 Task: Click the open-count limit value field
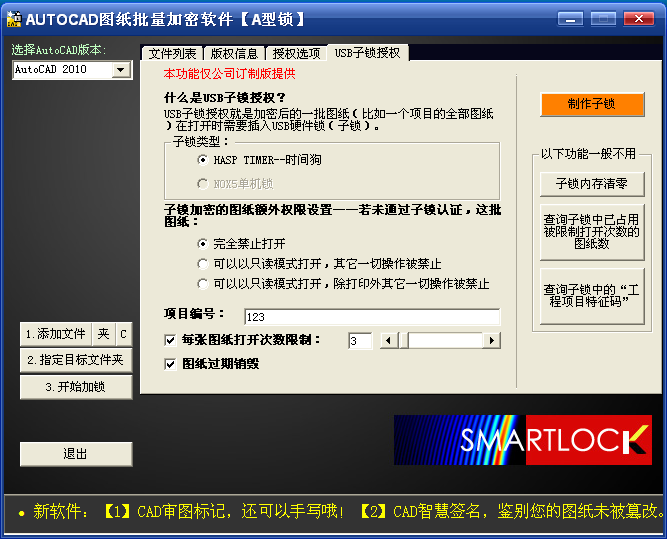coord(360,341)
